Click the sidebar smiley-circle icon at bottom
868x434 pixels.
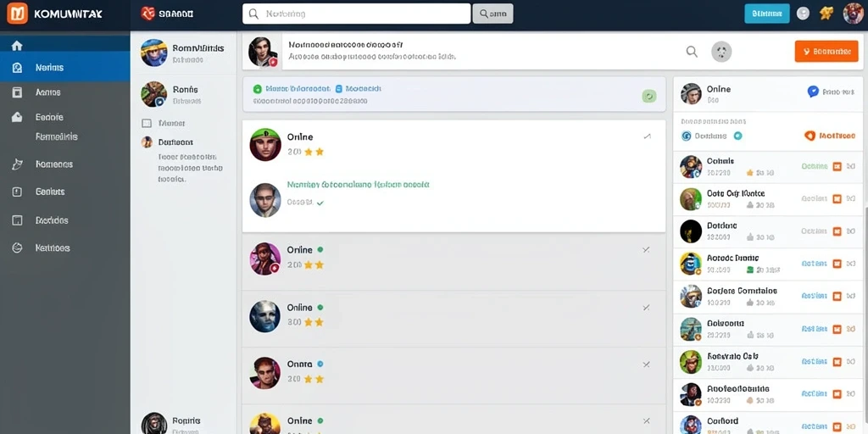(17, 248)
